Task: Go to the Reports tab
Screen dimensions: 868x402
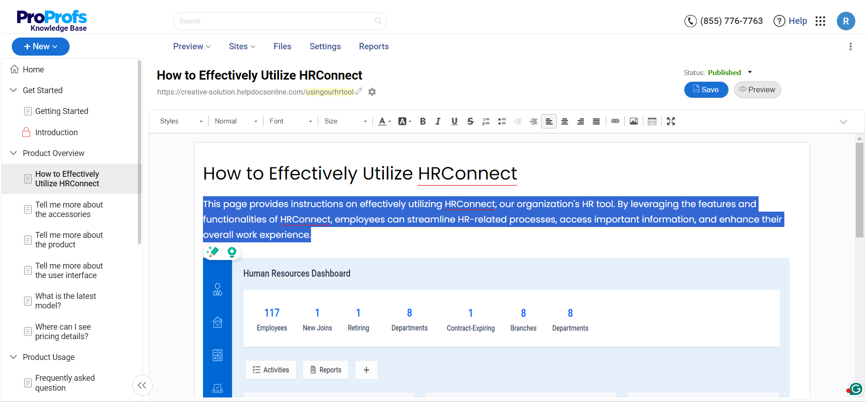Action: pyautogui.click(x=374, y=47)
